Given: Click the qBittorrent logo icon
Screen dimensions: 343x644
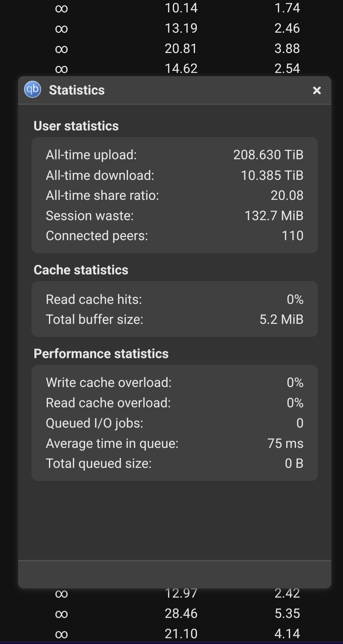Looking at the screenshot, I should [33, 89].
